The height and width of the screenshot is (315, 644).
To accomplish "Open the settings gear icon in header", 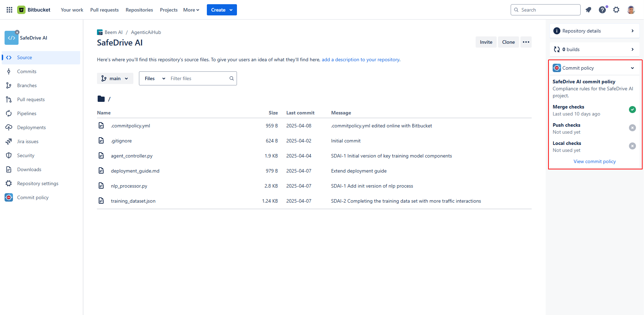I will coord(616,10).
